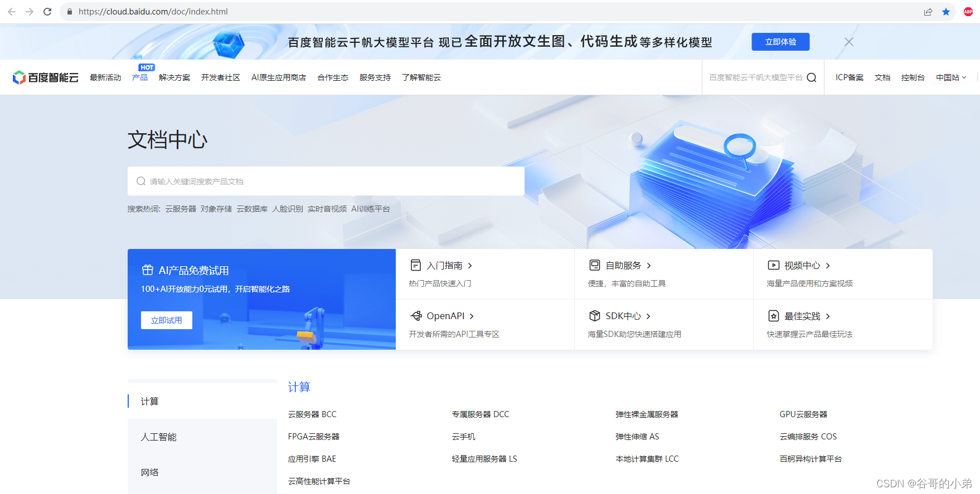Open the 合作生态 menu
The image size is (980, 494).
333,77
